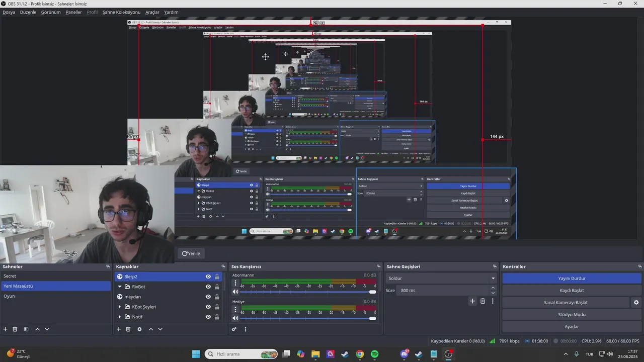The height and width of the screenshot is (362, 644).
Task: Open the Soldur transition dropdown
Action: pyautogui.click(x=441, y=279)
